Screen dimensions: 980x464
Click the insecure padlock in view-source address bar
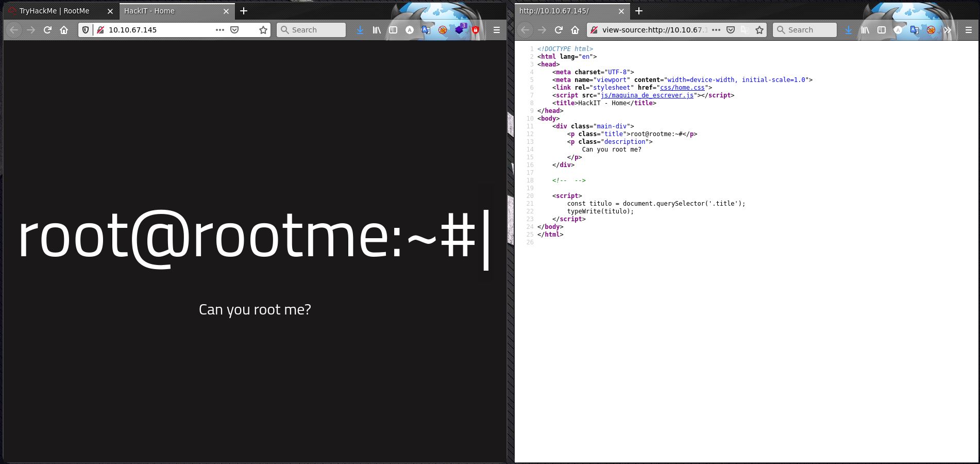click(594, 30)
